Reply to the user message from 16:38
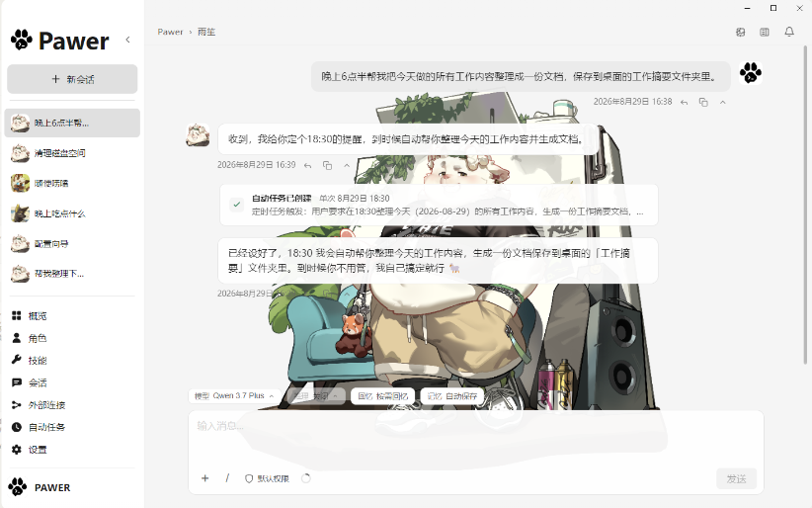This screenshot has width=812, height=508. [685, 102]
